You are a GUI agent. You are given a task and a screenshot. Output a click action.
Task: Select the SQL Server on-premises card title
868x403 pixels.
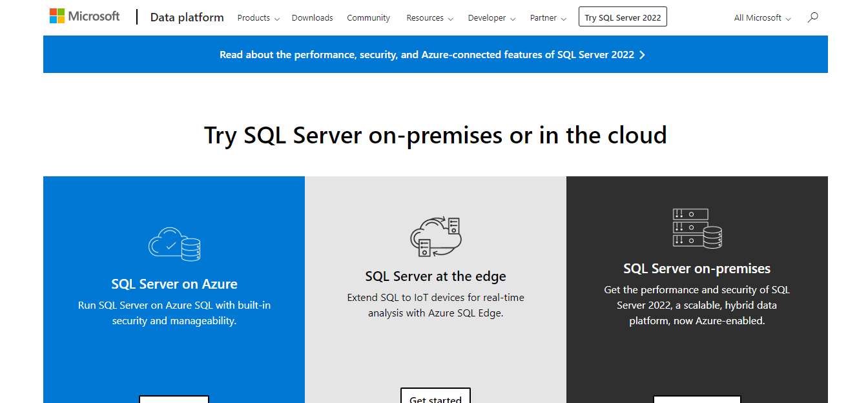pos(697,269)
